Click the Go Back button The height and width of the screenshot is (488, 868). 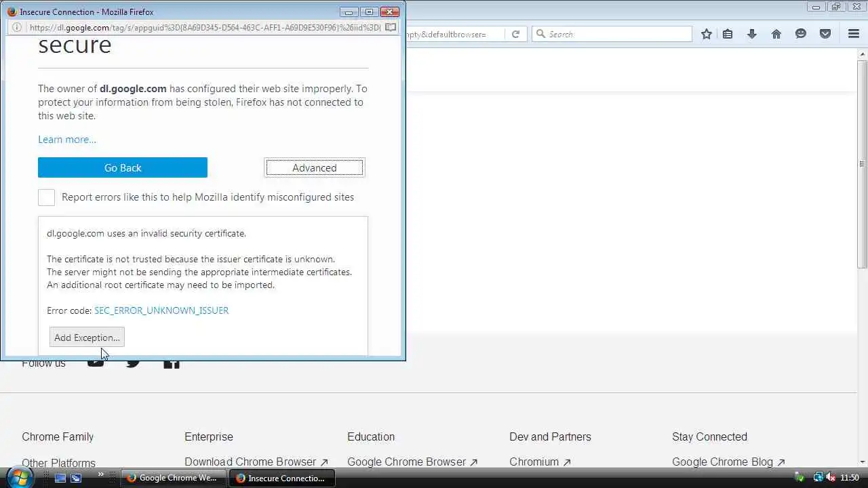tap(123, 167)
